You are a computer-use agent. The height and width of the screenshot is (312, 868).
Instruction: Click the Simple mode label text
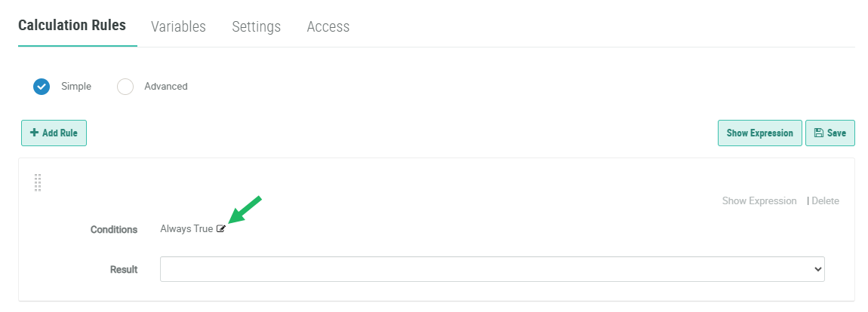76,87
